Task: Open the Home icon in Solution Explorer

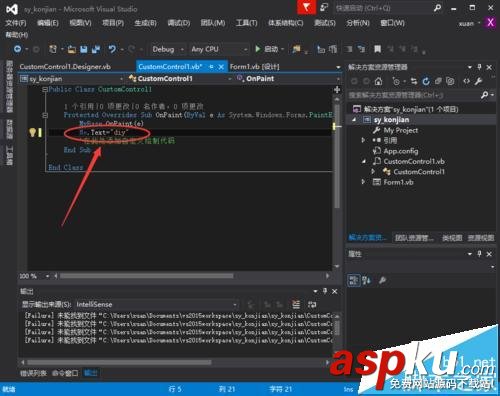Action: point(378,81)
